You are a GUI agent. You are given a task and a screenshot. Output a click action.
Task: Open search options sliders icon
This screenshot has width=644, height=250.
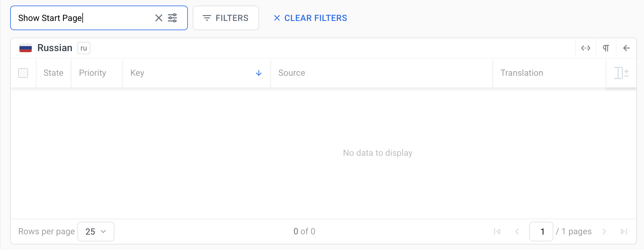[172, 18]
